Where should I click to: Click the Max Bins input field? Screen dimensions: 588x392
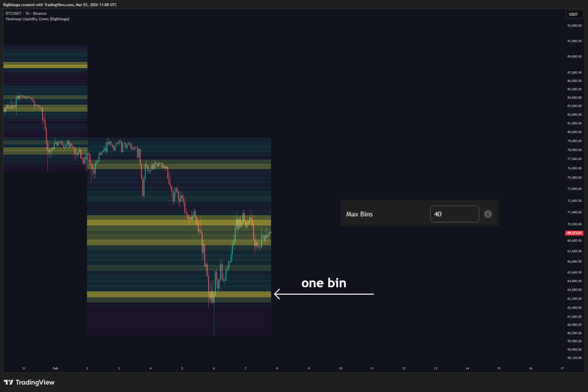[454, 214]
